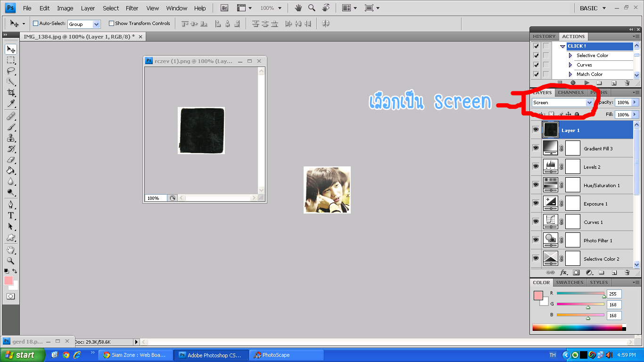Select the Horizontal Type tool
The image size is (644, 362).
click(10, 215)
